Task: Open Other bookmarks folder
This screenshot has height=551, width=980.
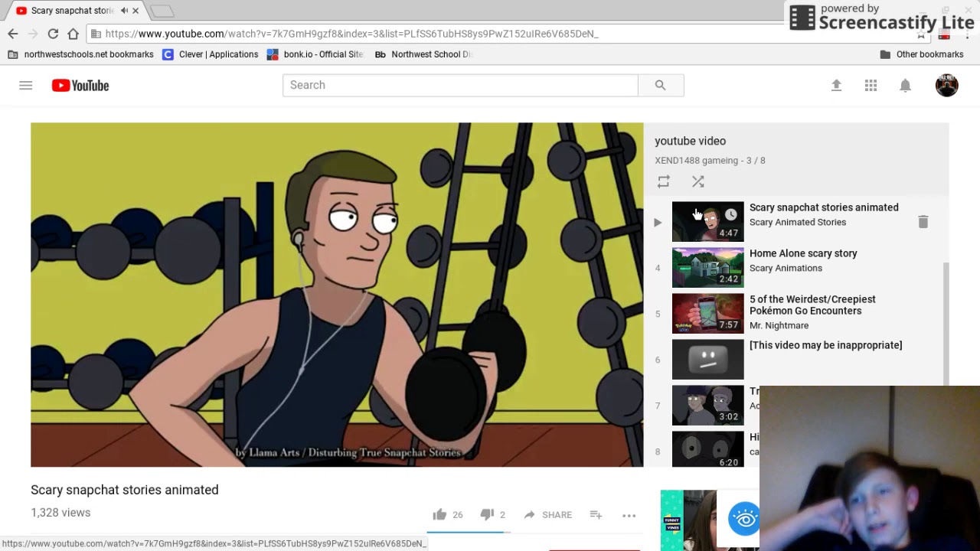Action: click(922, 54)
